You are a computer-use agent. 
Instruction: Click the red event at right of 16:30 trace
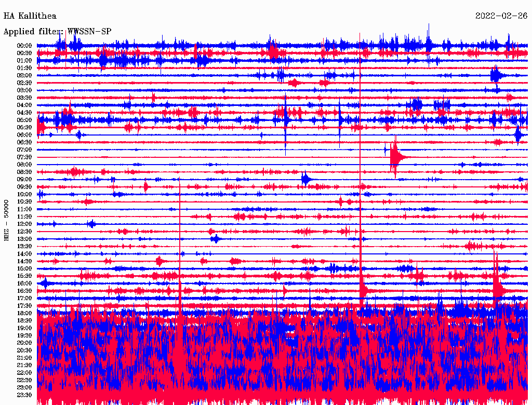pos(498,288)
